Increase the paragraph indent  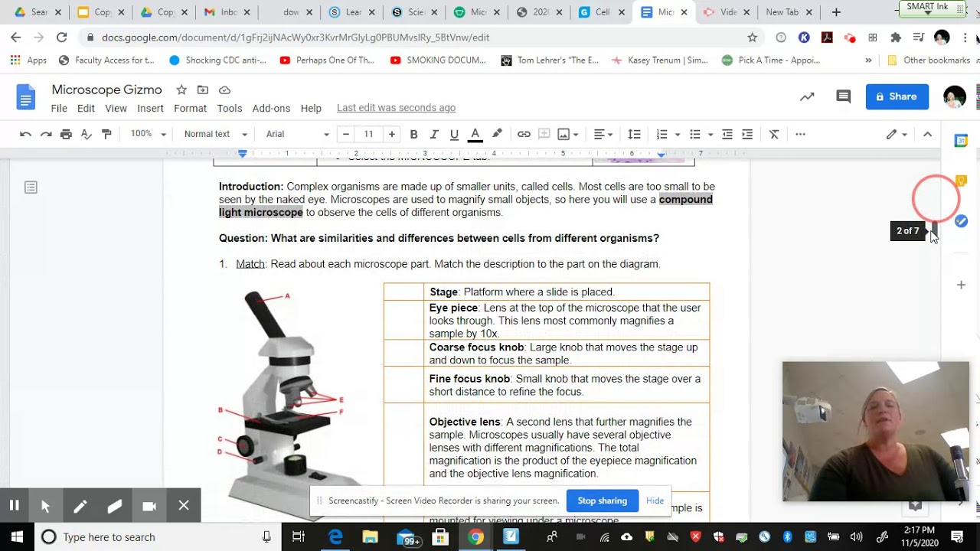pos(747,134)
